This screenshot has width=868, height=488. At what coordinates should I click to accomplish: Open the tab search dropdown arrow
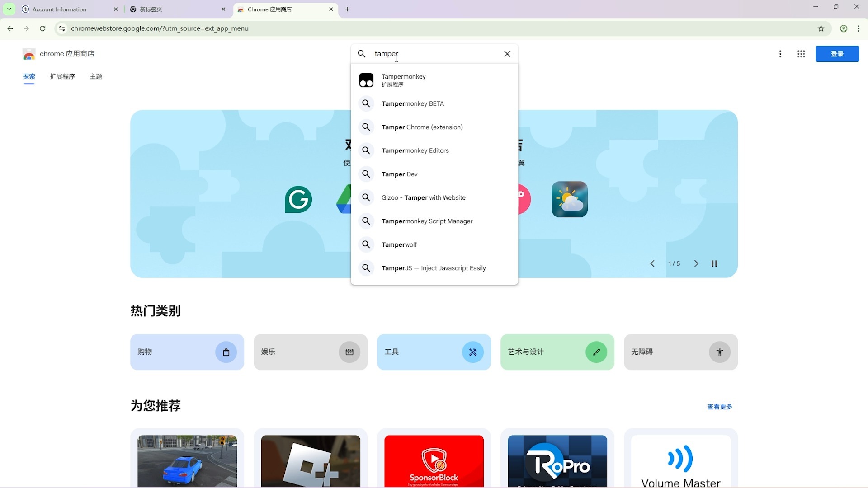pos(9,9)
